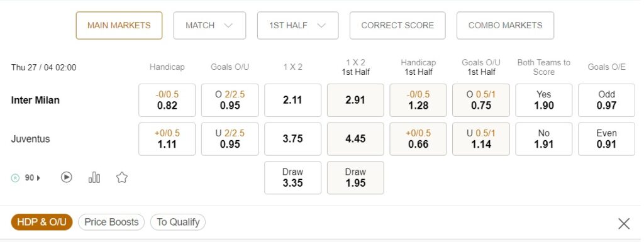The height and width of the screenshot is (242, 644).
Task: Switch to the CORRECT SCORE tab
Action: tap(397, 25)
